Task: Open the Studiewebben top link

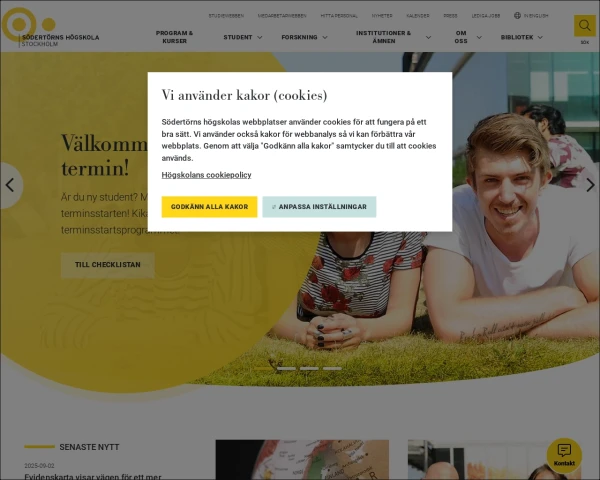Action: [226, 16]
